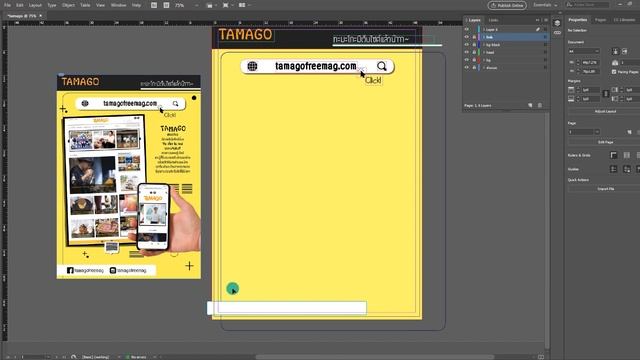640x360 pixels.
Task: Toggle the Facing Pages checkbox
Action: click(614, 71)
